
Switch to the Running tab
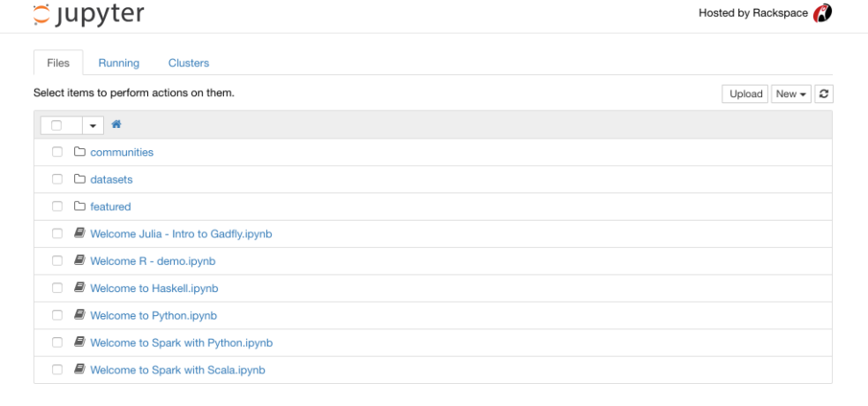click(x=119, y=64)
